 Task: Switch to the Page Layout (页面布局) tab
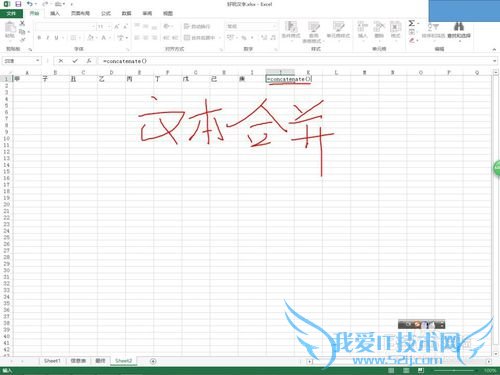(80, 13)
